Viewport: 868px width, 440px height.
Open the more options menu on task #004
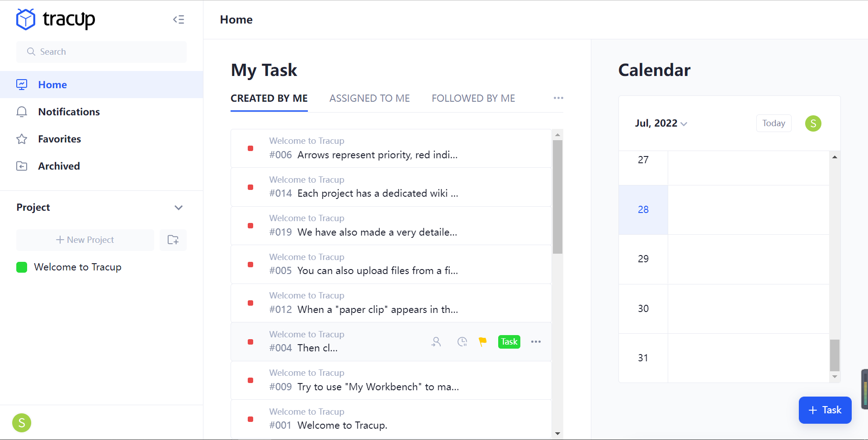(536, 342)
